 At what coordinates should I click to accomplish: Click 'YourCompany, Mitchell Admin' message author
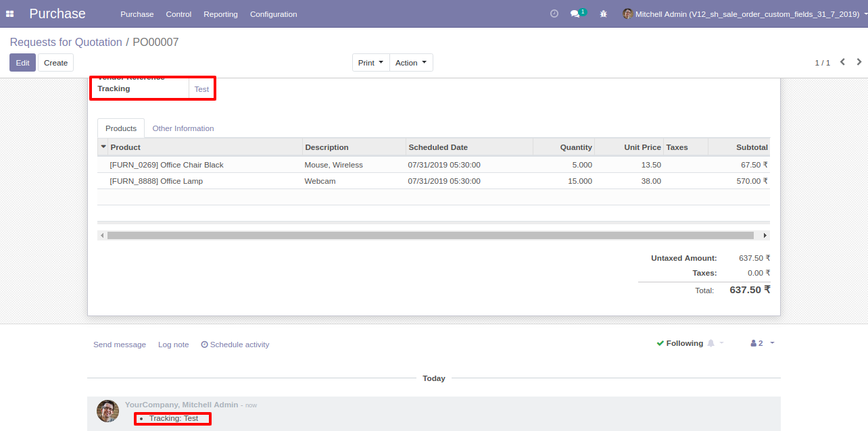point(181,405)
